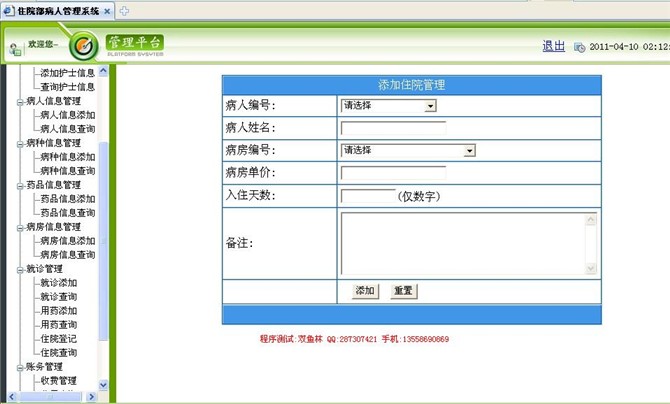Open 住院登记 in the sidebar

tap(59, 339)
